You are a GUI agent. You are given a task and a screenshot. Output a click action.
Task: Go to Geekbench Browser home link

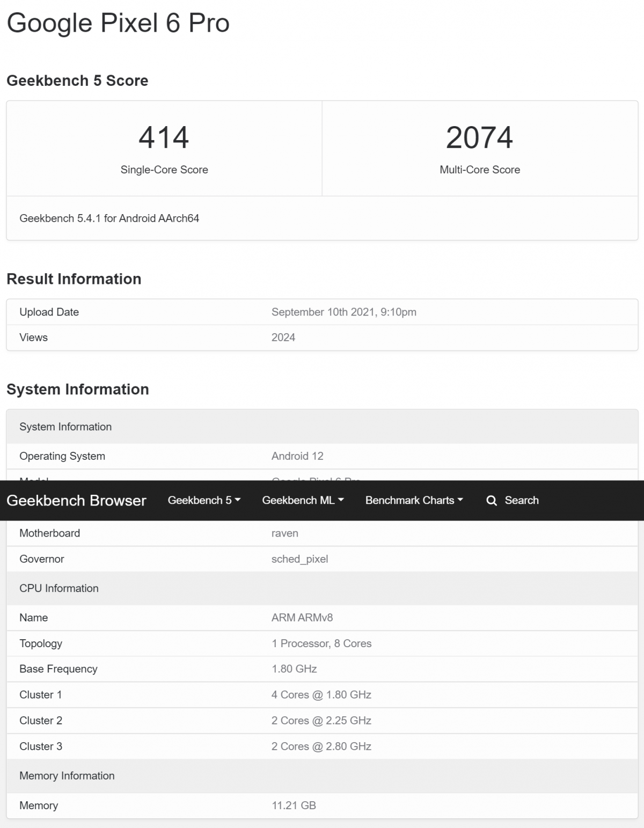tap(76, 500)
